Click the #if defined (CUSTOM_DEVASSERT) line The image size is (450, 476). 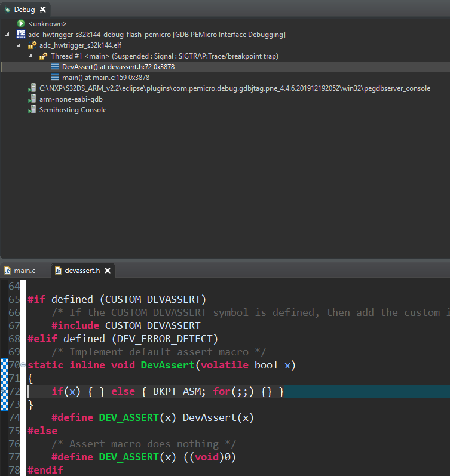coord(117,299)
